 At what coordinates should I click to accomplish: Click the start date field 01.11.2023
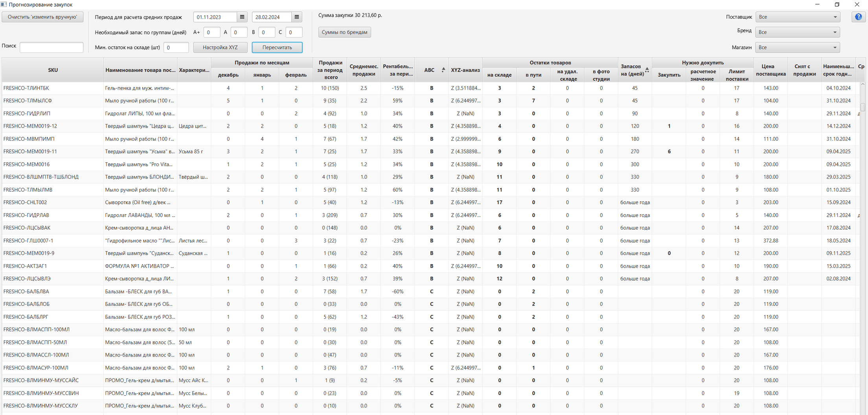[215, 17]
